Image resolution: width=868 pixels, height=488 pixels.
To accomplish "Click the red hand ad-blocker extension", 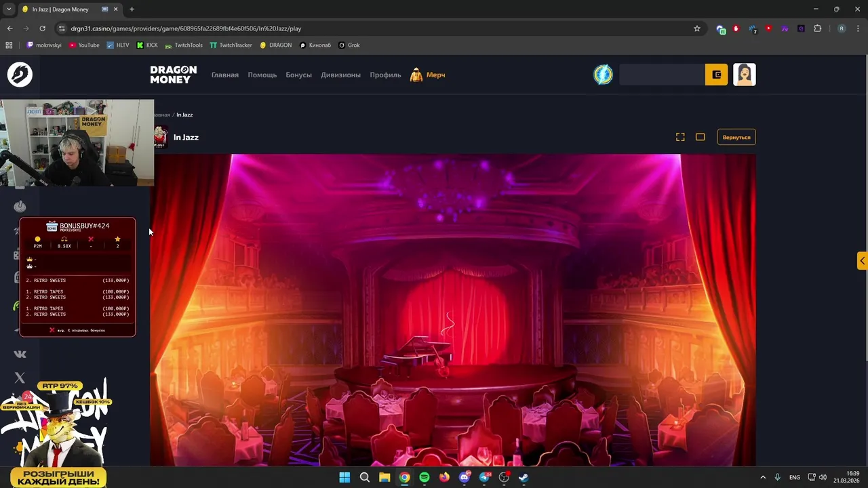I will 736,28.
